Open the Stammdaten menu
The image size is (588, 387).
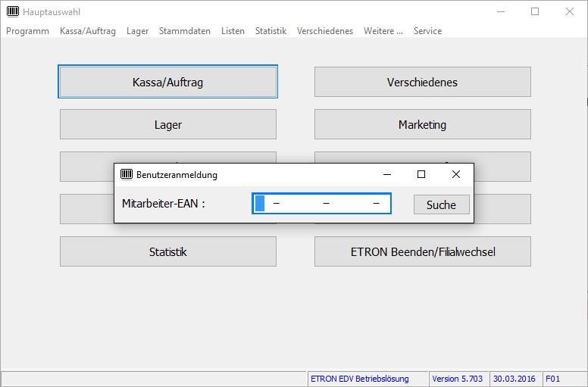185,31
